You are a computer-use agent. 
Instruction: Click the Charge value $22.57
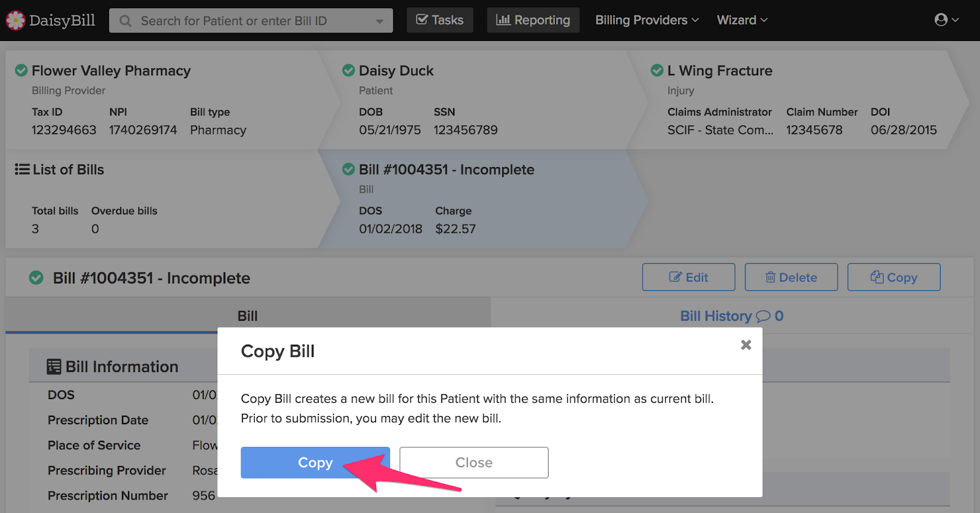click(x=456, y=228)
